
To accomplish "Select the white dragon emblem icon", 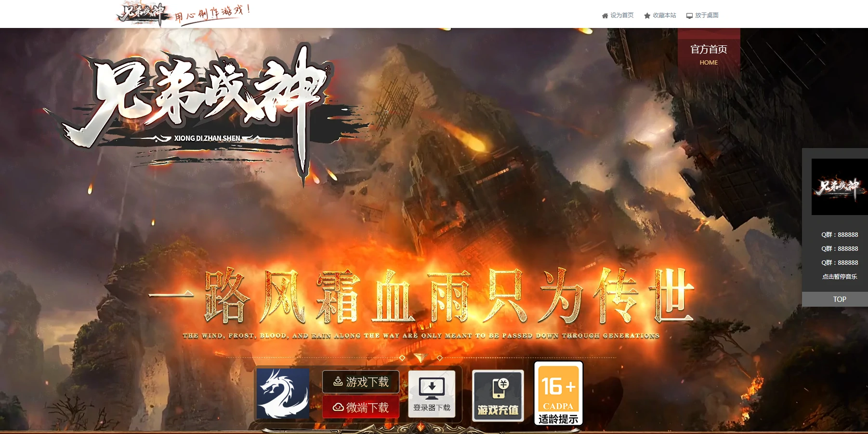I will [x=282, y=394].
